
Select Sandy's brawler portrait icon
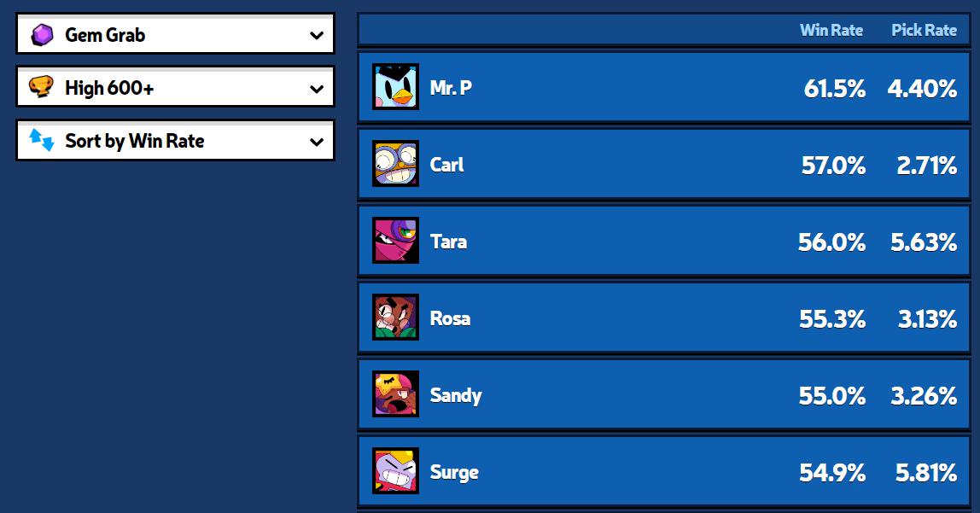(395, 394)
